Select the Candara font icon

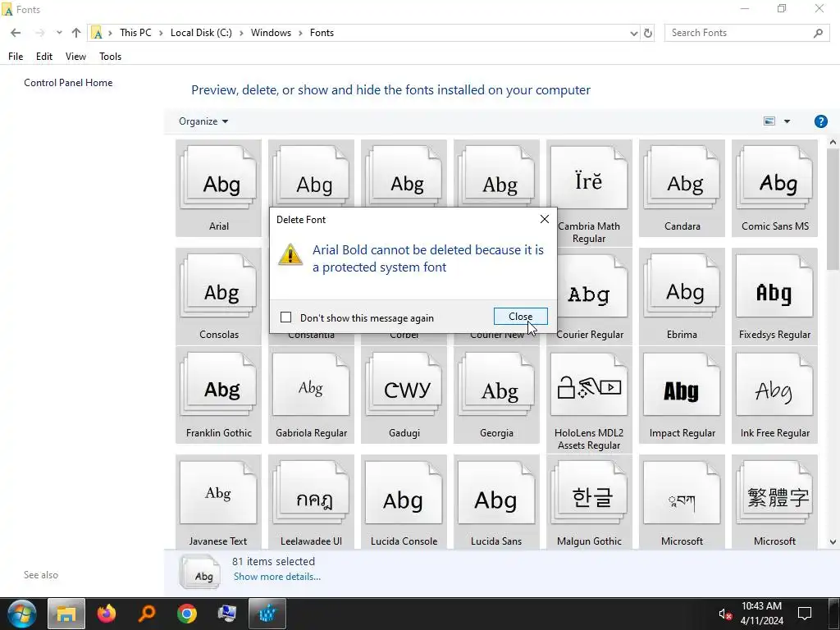[682, 188]
